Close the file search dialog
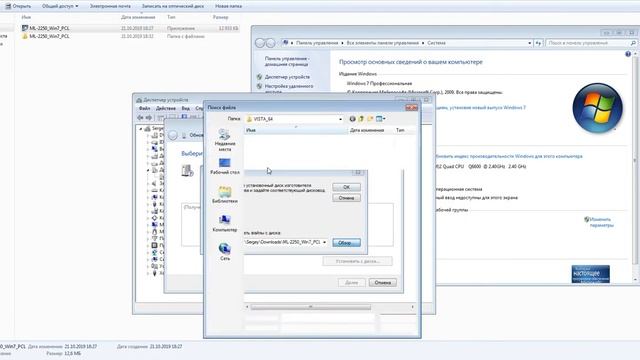 pos(411,107)
